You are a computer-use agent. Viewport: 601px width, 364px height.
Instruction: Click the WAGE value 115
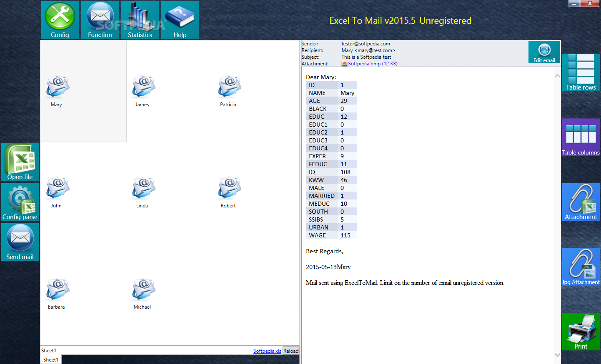(x=346, y=235)
